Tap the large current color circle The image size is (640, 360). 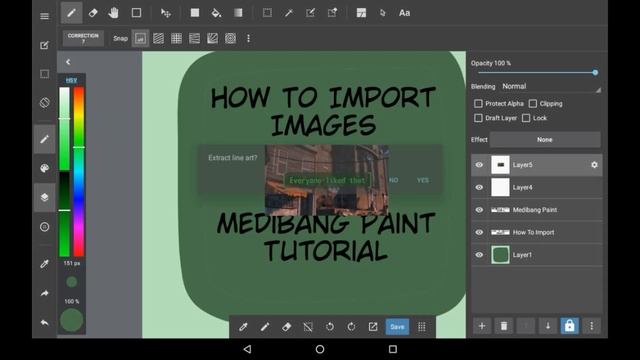[71, 320]
